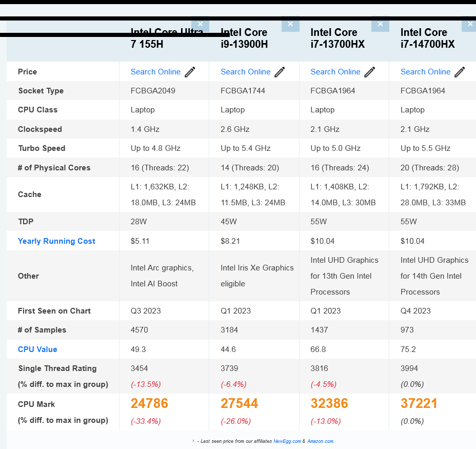
Task: Edit the price for Intel Core Ultra 7 155H
Action: click(x=190, y=72)
